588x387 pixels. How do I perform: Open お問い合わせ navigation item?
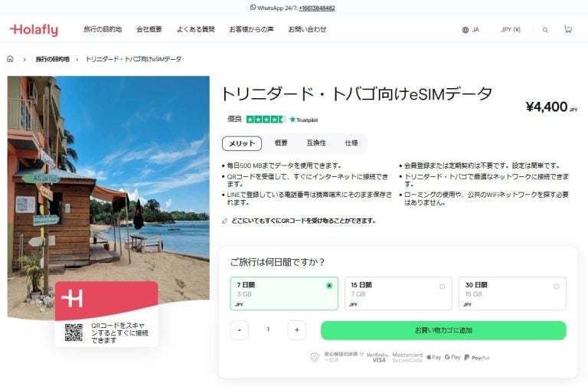pyautogui.click(x=307, y=29)
